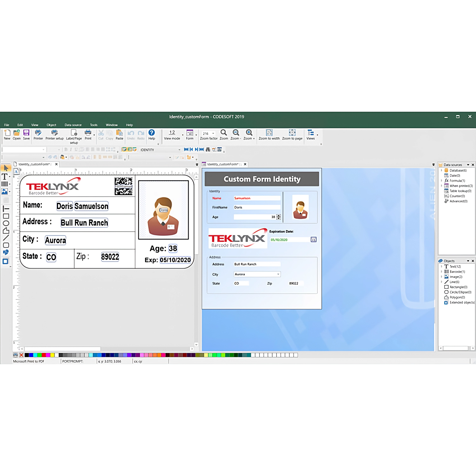
Task: Open the Window menu
Action: pyautogui.click(x=112, y=125)
